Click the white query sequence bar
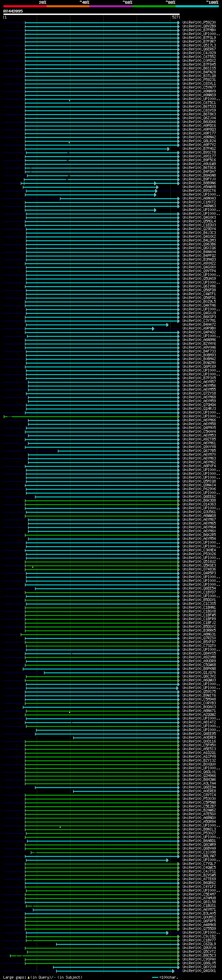The width and height of the screenshot is (222, 980). click(92, 14)
